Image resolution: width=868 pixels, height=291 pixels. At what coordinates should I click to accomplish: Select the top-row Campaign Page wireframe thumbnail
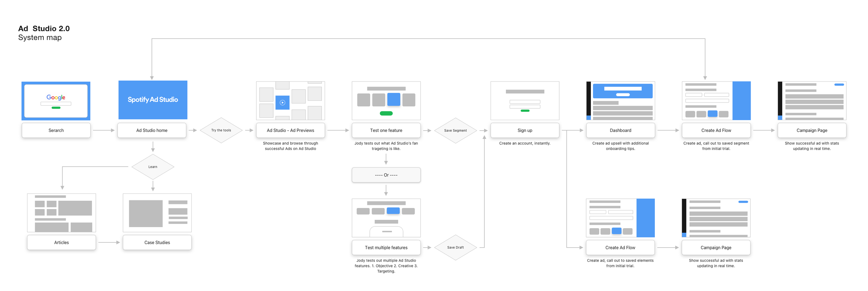[812, 101]
